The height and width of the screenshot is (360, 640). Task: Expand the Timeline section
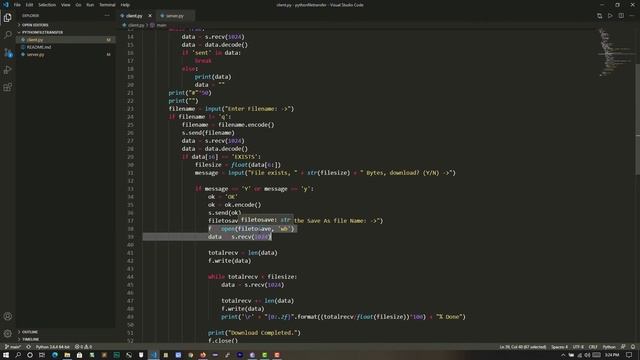[65, 339]
